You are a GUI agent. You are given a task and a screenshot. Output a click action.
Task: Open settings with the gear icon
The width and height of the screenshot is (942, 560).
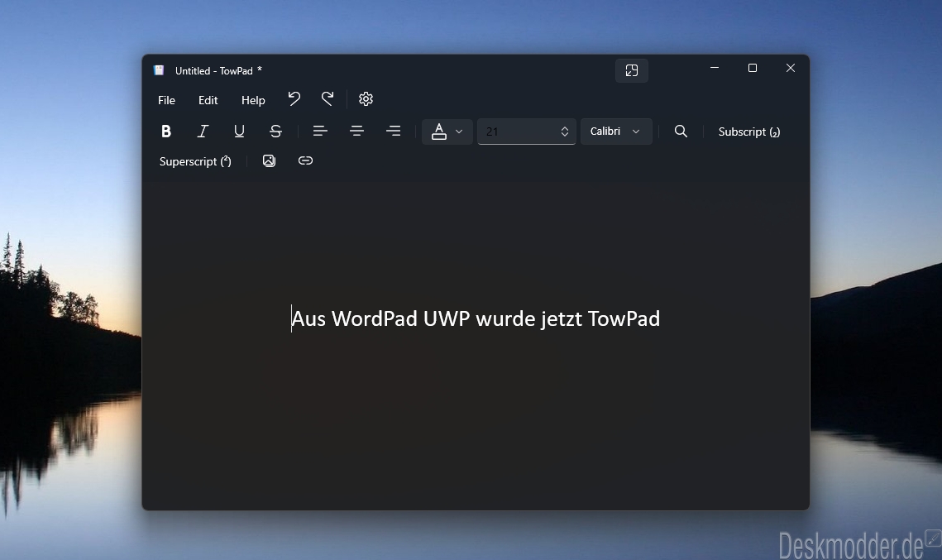[x=366, y=99]
